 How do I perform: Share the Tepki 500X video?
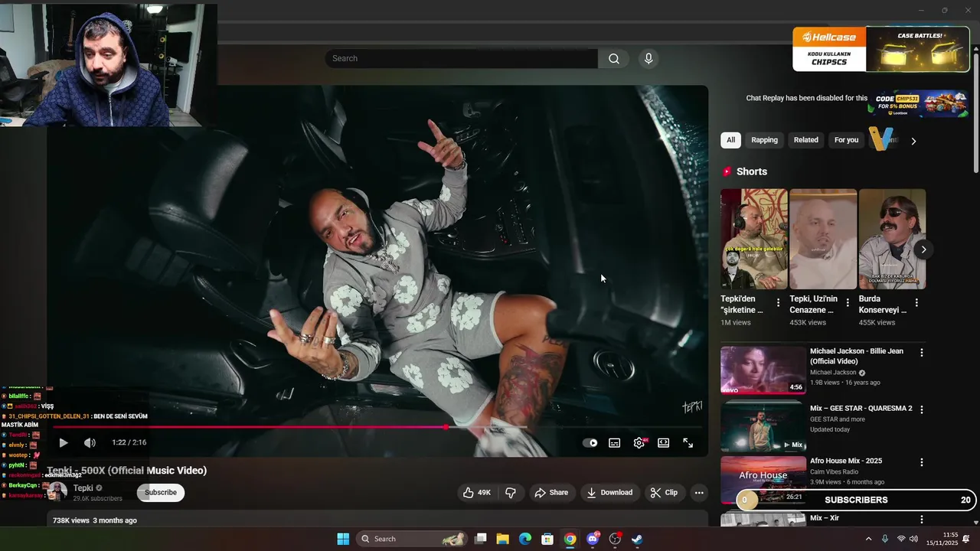click(551, 493)
